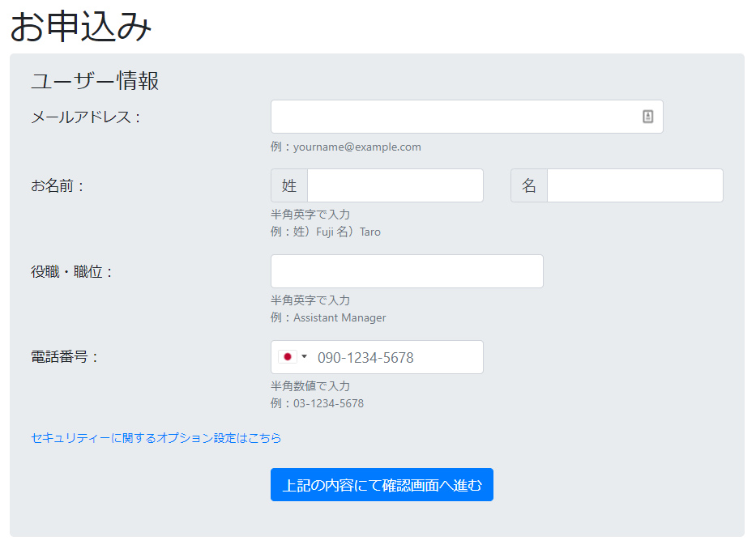Open the セキュリティーに関するオプション設定はこちら link
756x549 pixels.
tap(156, 437)
